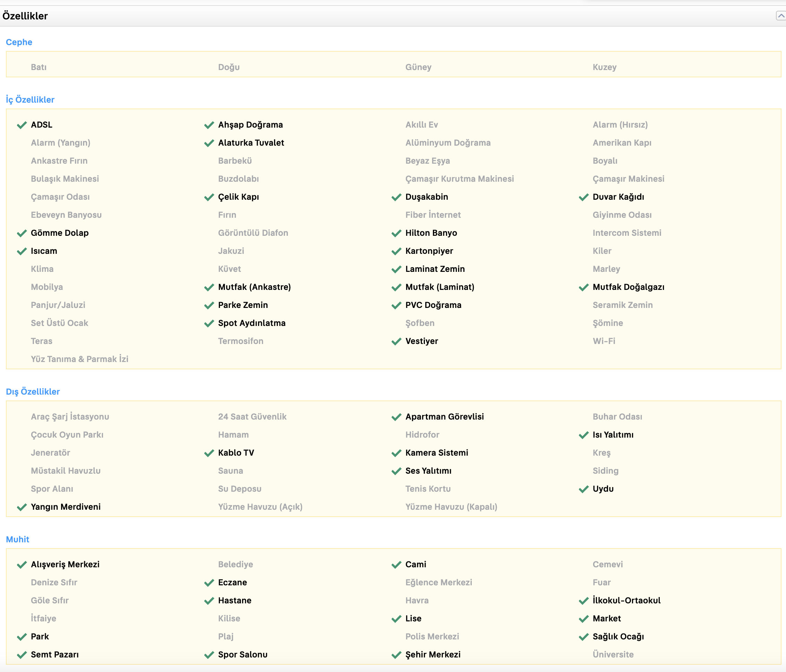786x672 pixels.
Task: Click the Dış Özellikler section heading
Action: point(33,391)
